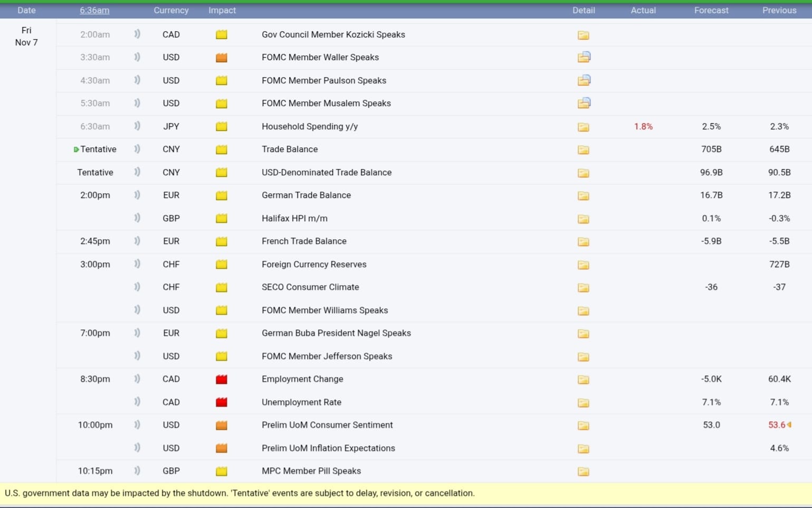The image size is (812, 508).
Task: Click orange impact icon for Prelim UoM Inflation Expectations
Action: point(222,448)
